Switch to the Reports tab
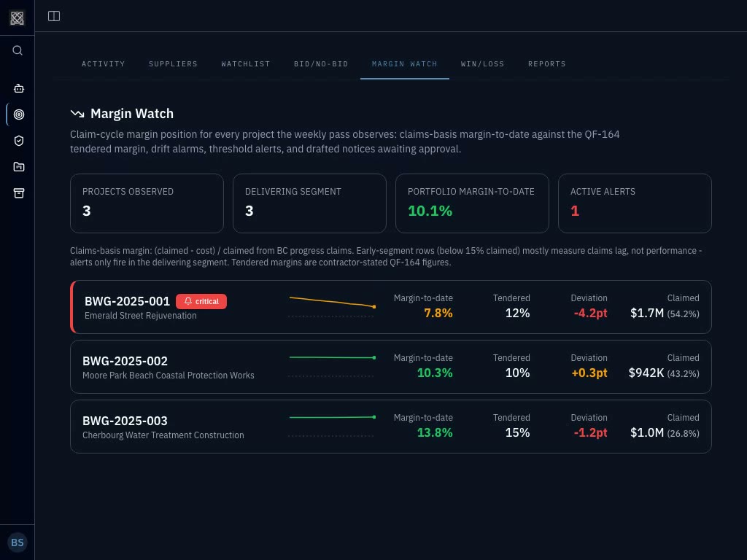 click(547, 64)
